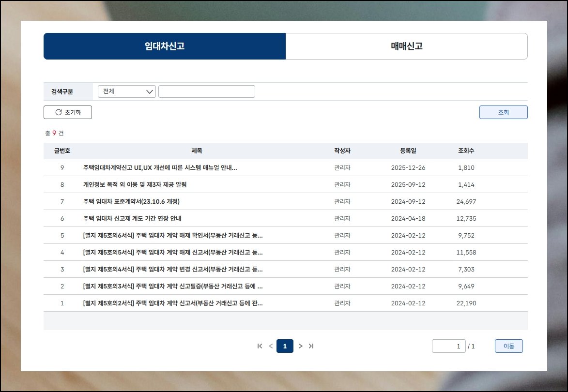Click post number 8 cell

coord(62,184)
